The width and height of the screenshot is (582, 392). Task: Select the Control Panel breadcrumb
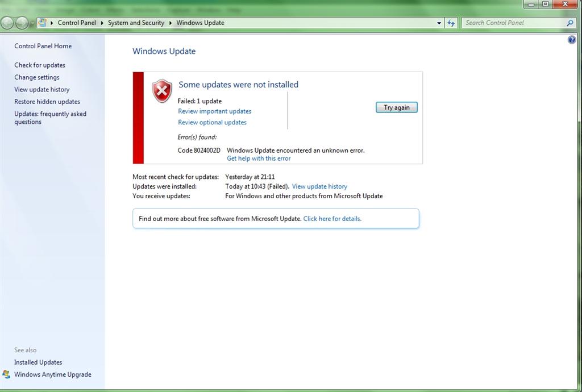pyautogui.click(x=77, y=23)
